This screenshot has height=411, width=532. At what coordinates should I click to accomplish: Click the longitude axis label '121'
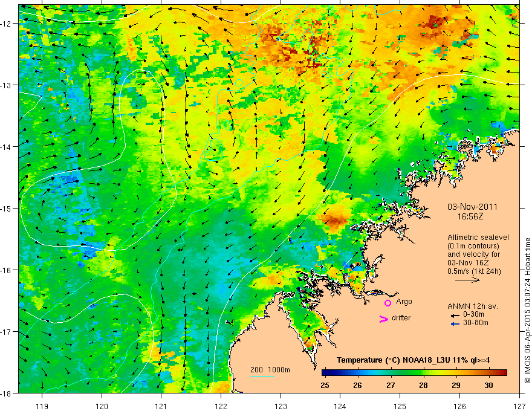[x=161, y=406]
